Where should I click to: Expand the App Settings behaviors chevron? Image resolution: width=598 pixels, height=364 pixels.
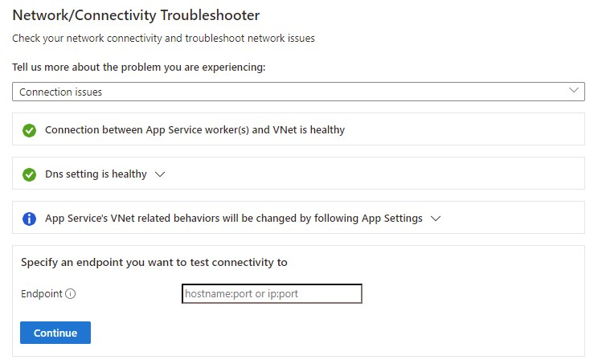[436, 219]
